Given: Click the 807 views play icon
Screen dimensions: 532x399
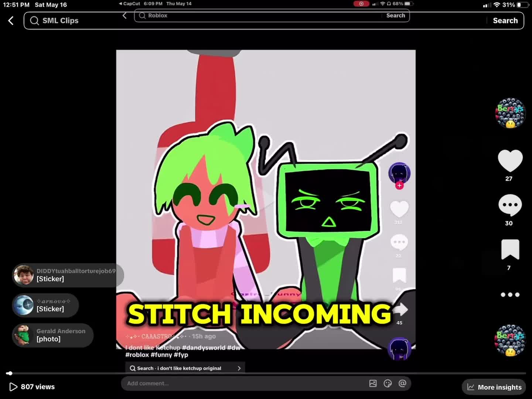Looking at the screenshot, I should (x=13, y=387).
